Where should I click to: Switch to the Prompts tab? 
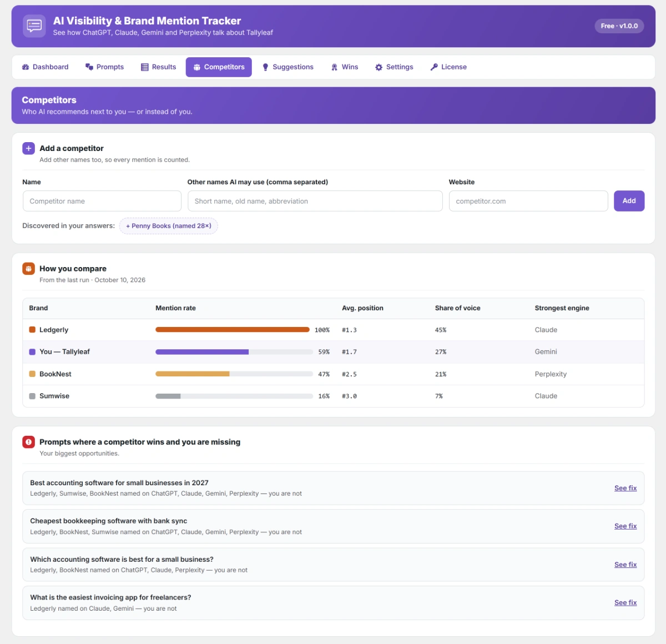click(104, 67)
